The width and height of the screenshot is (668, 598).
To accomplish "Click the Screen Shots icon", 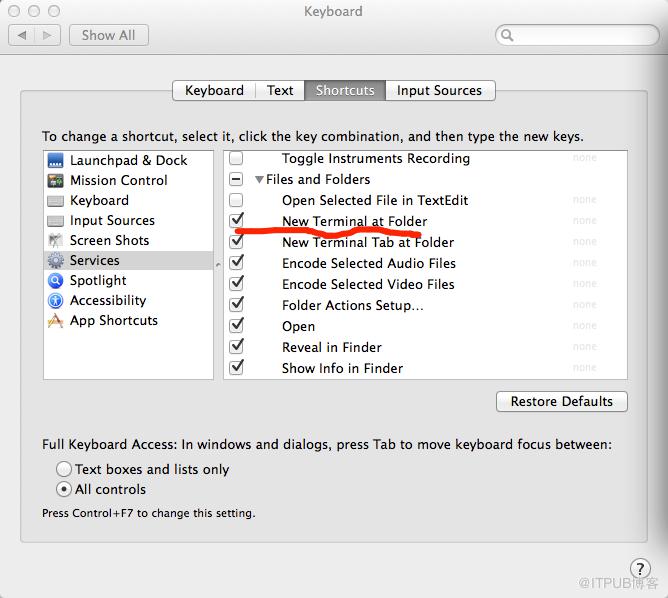I will point(55,241).
